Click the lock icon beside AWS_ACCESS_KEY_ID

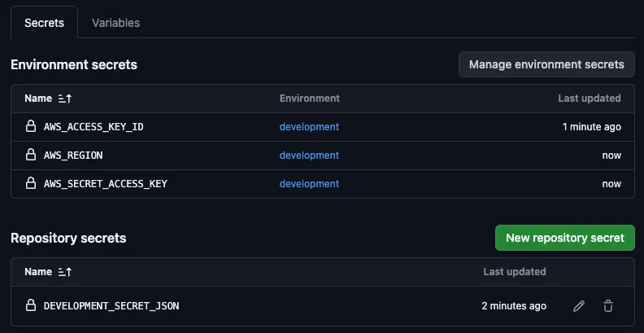(31, 127)
